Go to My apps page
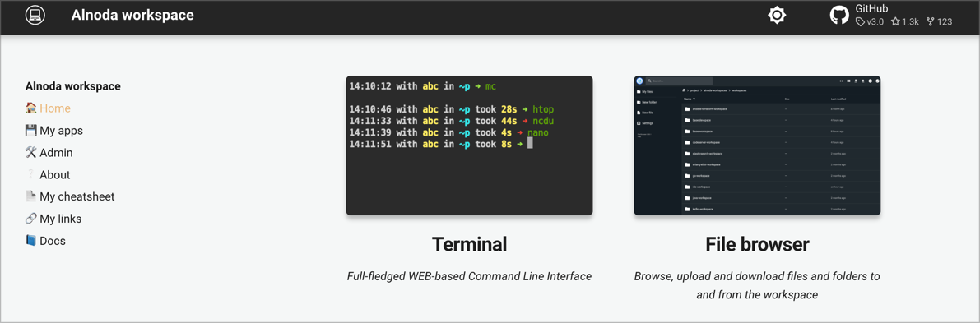This screenshot has width=980, height=323. (x=61, y=131)
